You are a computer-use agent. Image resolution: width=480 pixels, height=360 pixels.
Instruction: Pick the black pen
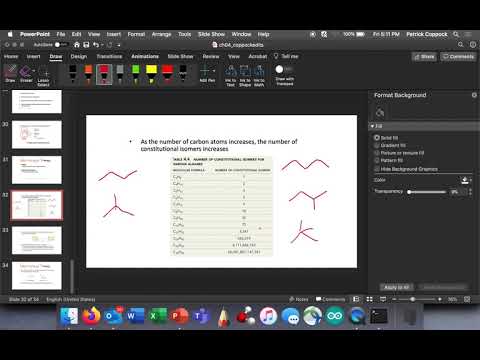(x=73, y=74)
